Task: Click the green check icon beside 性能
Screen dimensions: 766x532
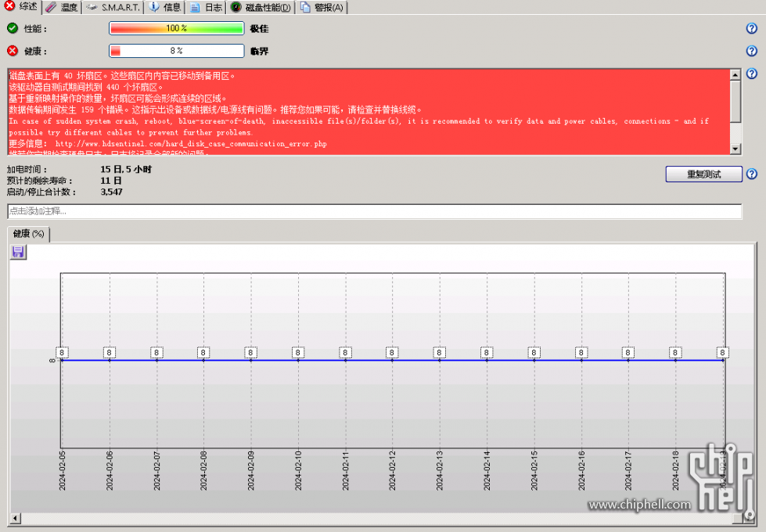Action: 13,28
